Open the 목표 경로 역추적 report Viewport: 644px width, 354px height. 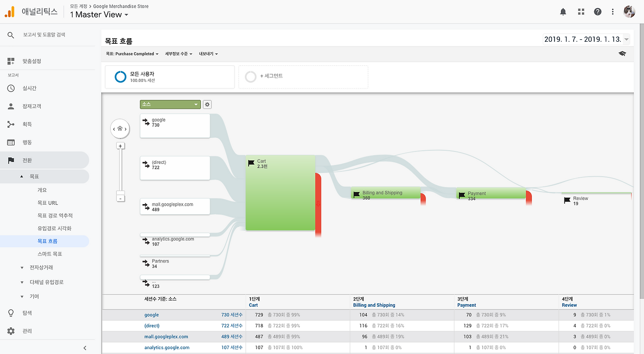coord(55,216)
